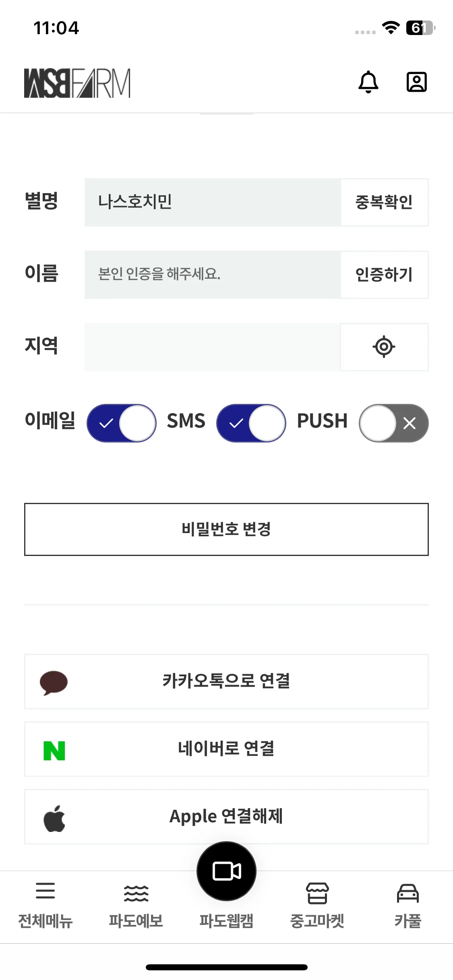Tap the current location target icon
This screenshot has height=980, width=453.
[384, 347]
